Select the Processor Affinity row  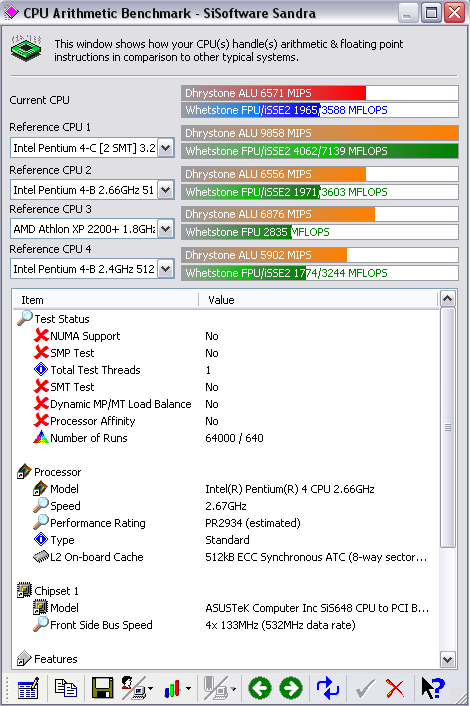(226, 421)
